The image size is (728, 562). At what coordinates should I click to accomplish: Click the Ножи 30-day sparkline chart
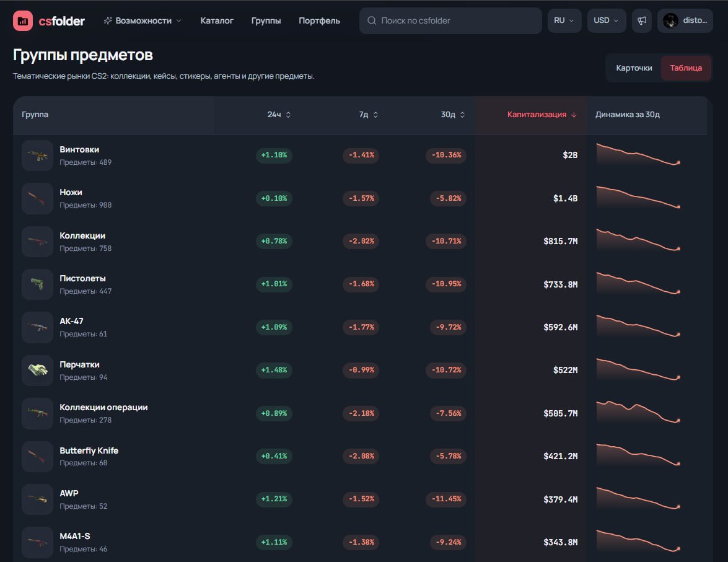[638, 198]
